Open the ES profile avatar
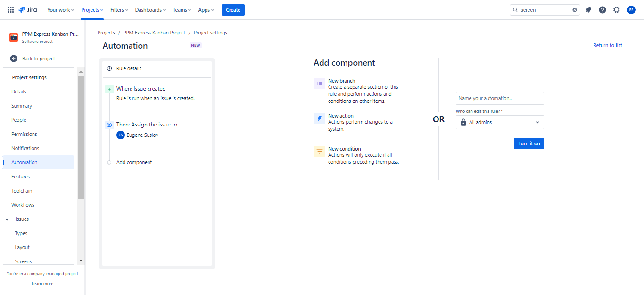Screen dimensions: 644x295 [x=631, y=10]
